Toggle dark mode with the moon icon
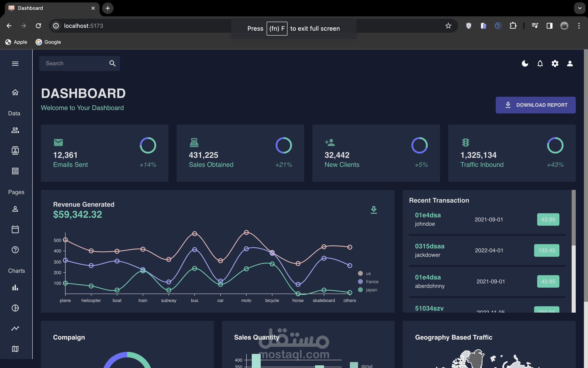Screen dimensions: 588x368 point(525,64)
